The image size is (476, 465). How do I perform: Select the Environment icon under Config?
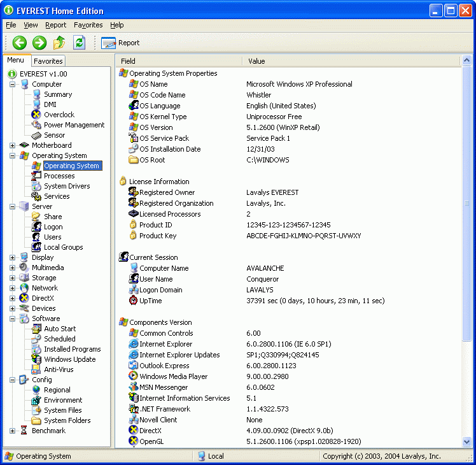point(36,400)
